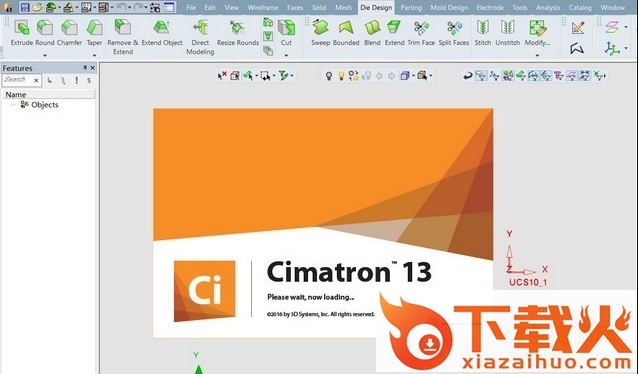Image resolution: width=639 pixels, height=374 pixels.
Task: Open the Direct Modeling tool
Action: 200,37
